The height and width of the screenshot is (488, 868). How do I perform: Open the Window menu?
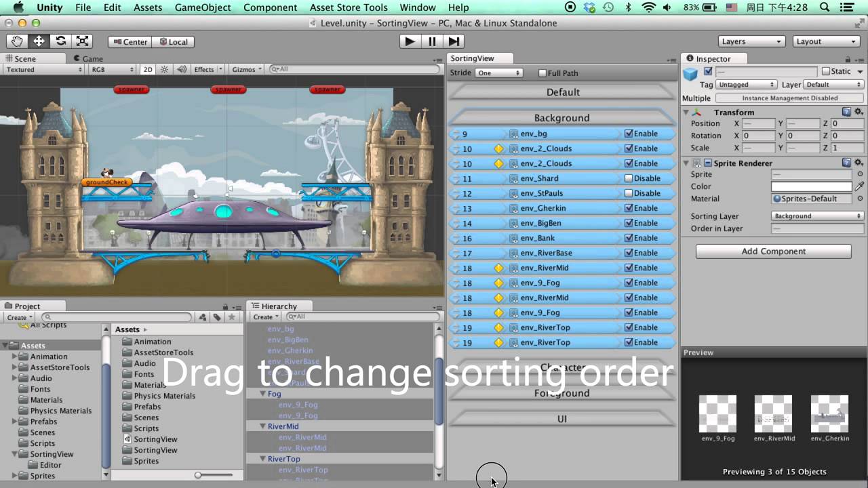coord(418,7)
